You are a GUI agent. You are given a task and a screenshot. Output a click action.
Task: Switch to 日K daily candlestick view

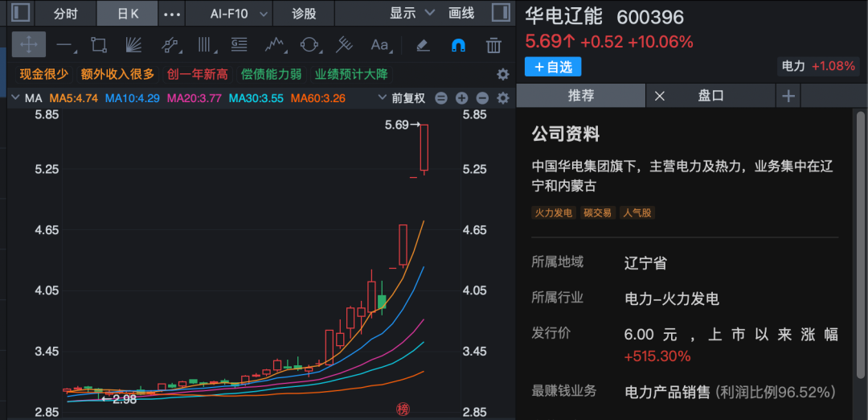tap(127, 14)
